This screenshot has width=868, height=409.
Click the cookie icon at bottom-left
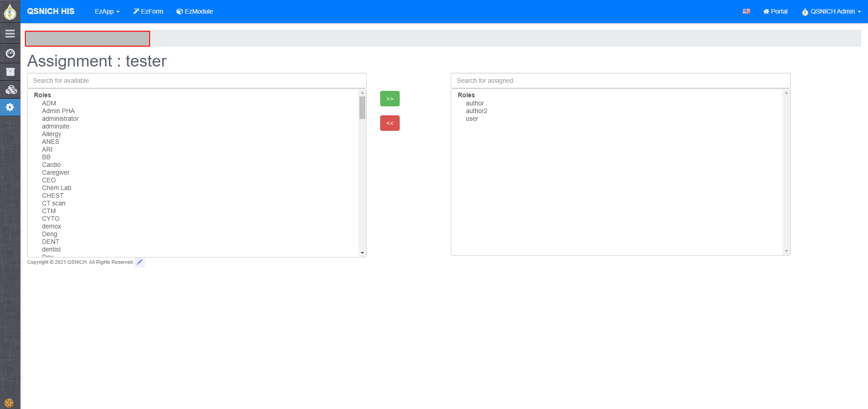[x=9, y=403]
